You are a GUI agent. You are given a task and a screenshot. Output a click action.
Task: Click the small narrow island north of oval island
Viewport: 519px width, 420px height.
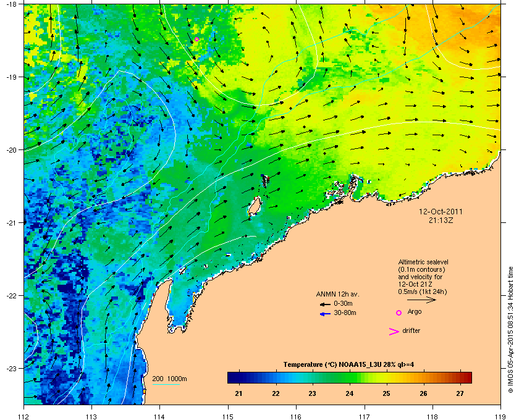tap(266, 182)
